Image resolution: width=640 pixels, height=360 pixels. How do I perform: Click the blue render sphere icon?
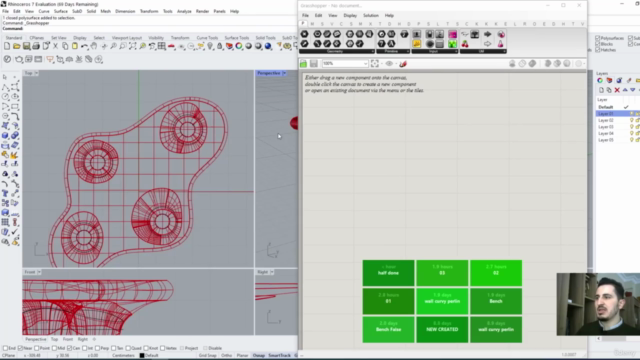coord(268,46)
